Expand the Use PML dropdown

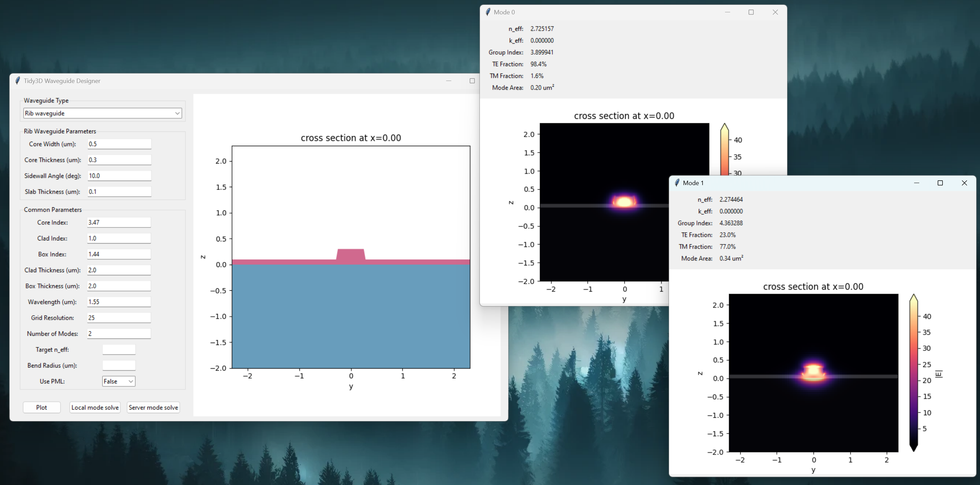click(x=118, y=382)
